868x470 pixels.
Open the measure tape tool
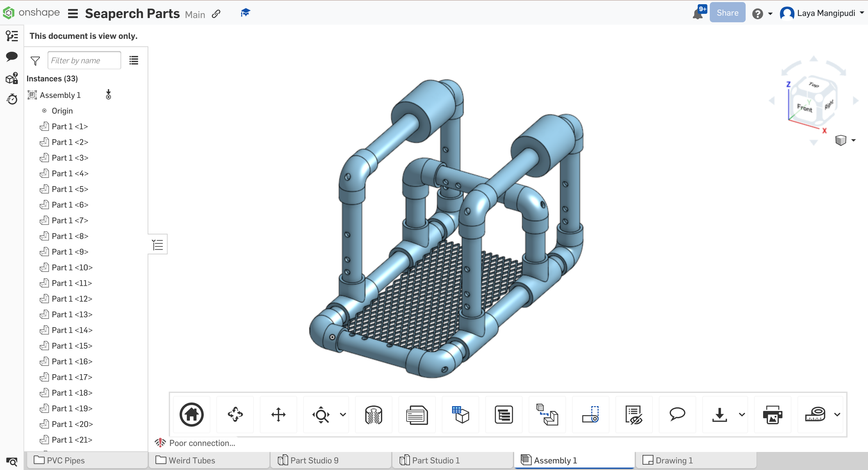pyautogui.click(x=815, y=414)
